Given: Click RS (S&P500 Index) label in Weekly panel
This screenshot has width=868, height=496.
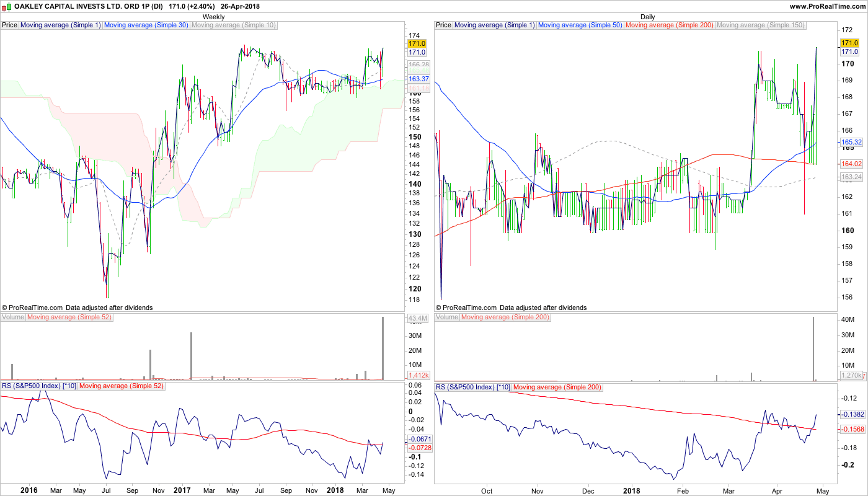Looking at the screenshot, I should click(39, 386).
